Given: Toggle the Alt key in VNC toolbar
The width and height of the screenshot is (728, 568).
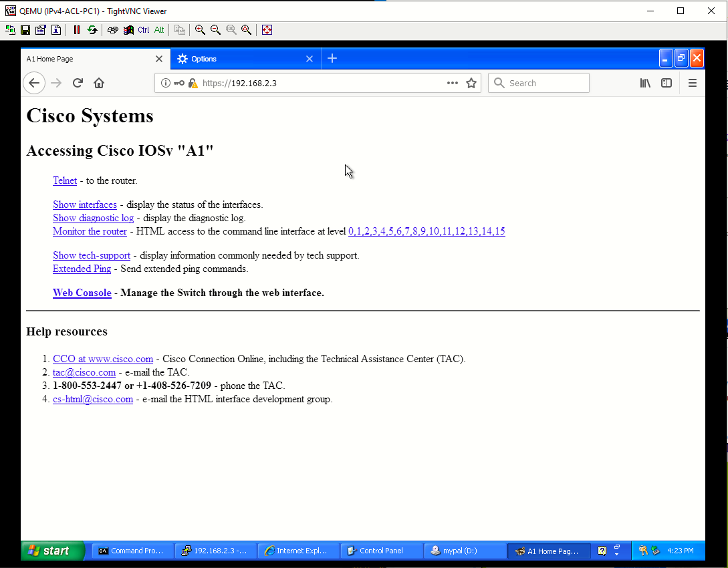Looking at the screenshot, I should click(x=159, y=30).
